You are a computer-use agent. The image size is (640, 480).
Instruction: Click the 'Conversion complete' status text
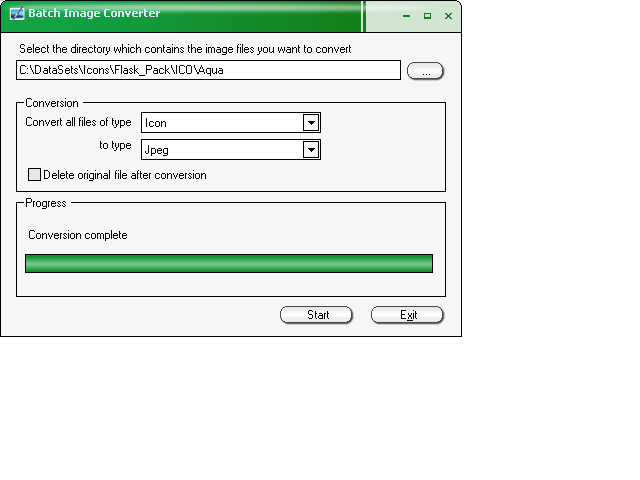[x=78, y=235]
